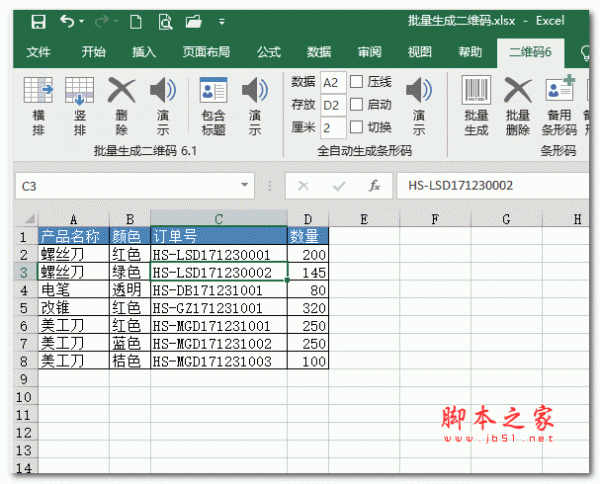Select column D header
600x484 pixels.
[308, 219]
